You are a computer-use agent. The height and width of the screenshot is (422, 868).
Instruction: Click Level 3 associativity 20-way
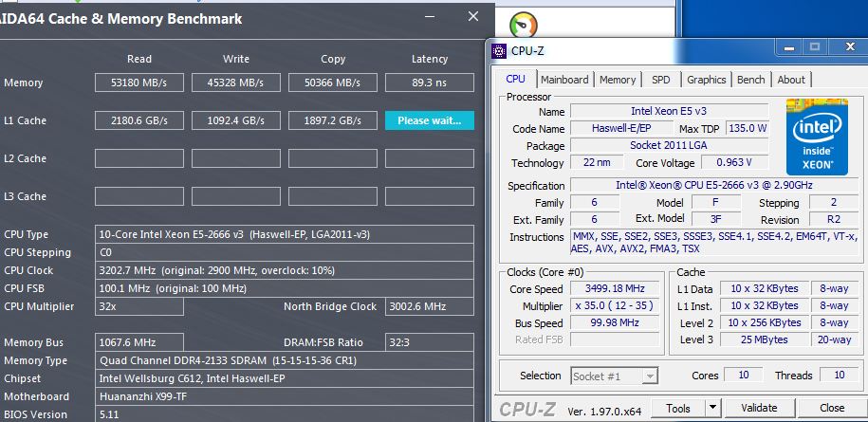point(835,339)
